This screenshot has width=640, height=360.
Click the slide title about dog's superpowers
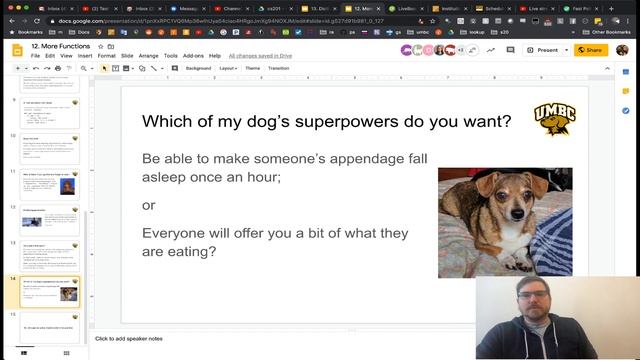pyautogui.click(x=327, y=121)
